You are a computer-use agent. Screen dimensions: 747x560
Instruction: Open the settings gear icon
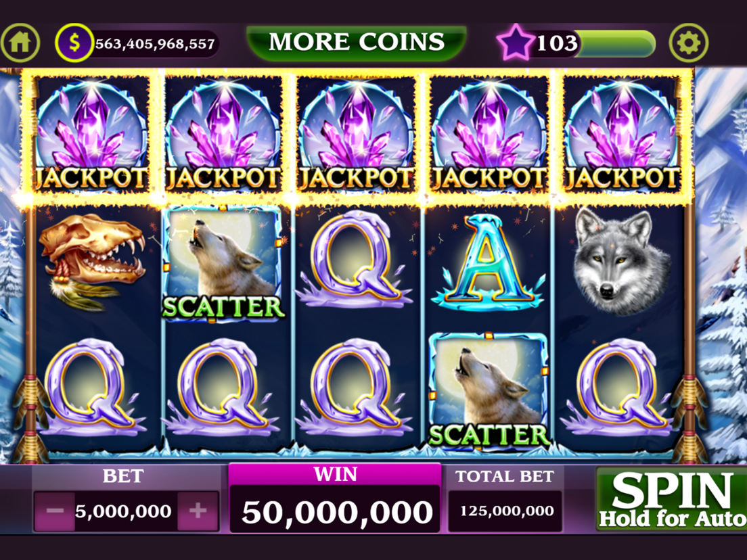[x=688, y=43]
